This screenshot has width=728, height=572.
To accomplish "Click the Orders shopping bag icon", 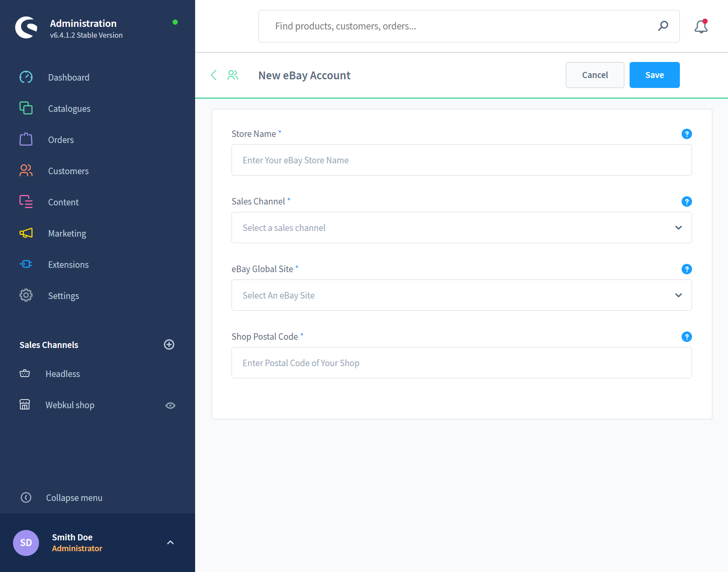I will 26,140.
